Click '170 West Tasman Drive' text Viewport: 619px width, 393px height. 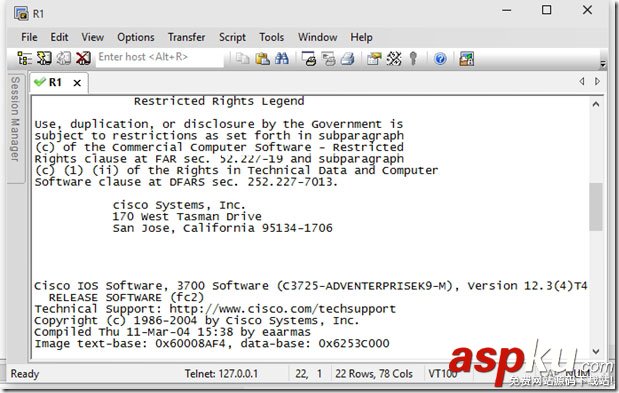(187, 217)
